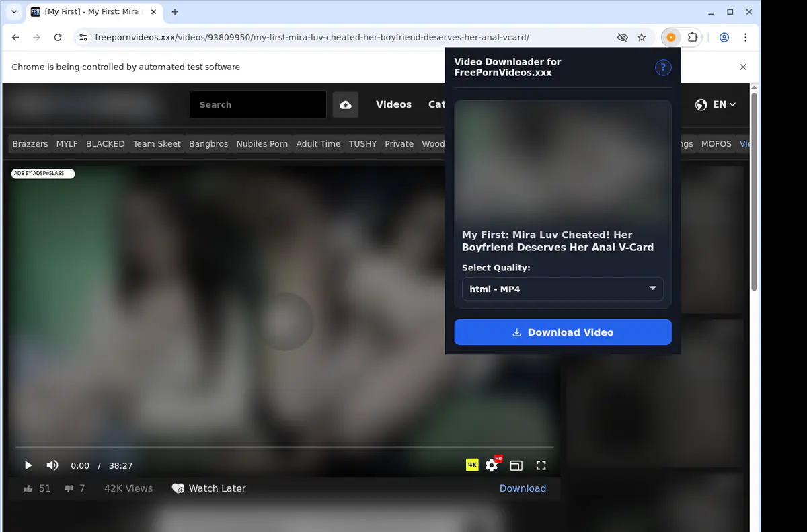Open the downloader popup help icon
The image size is (807, 532).
tap(663, 67)
